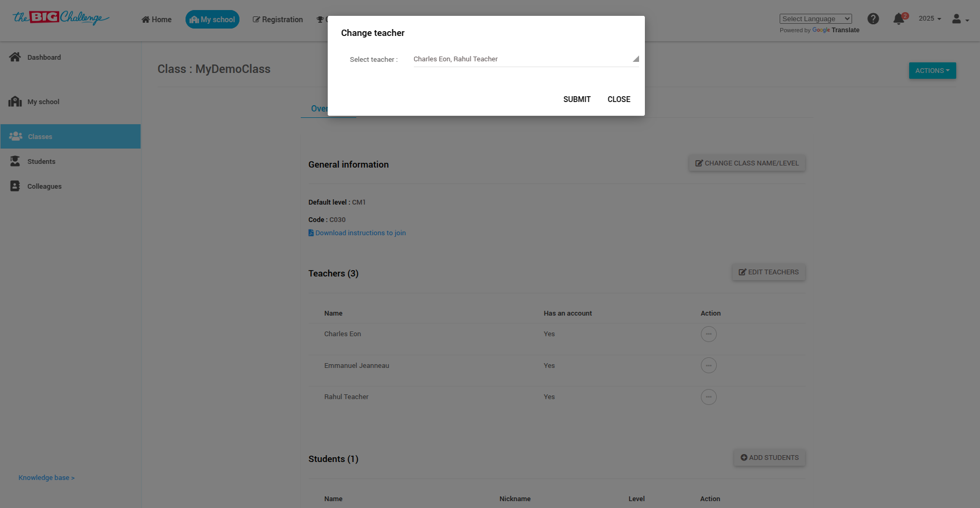Click the teacher name 'Charles Eon'

[x=343, y=334]
